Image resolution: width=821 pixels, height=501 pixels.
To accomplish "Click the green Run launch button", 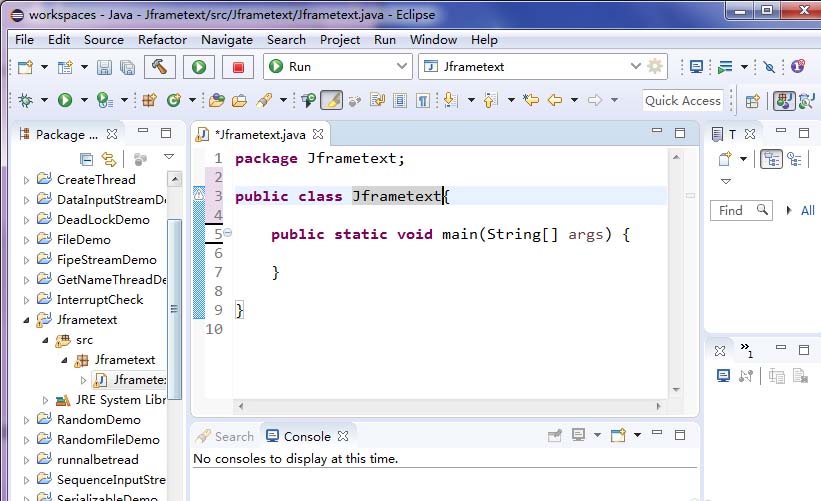I will (199, 67).
